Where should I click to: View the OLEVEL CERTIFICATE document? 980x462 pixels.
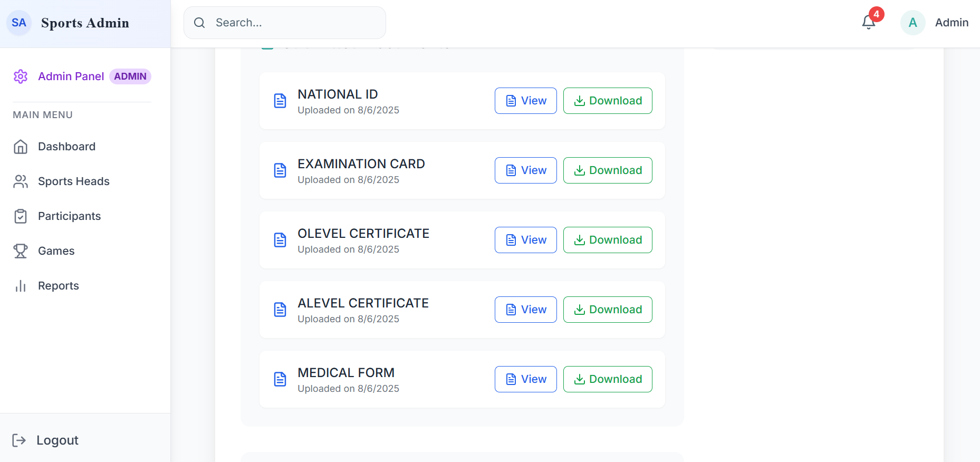coord(526,240)
